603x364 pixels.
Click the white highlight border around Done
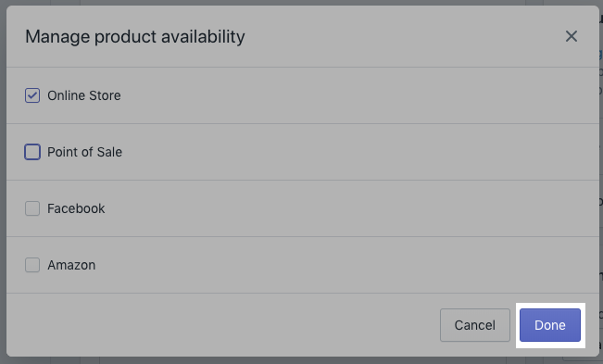pos(550,306)
